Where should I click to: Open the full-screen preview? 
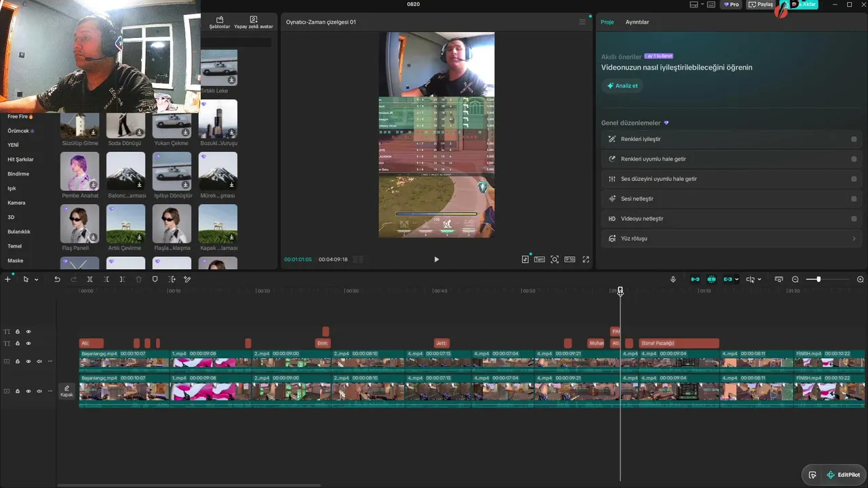point(586,260)
